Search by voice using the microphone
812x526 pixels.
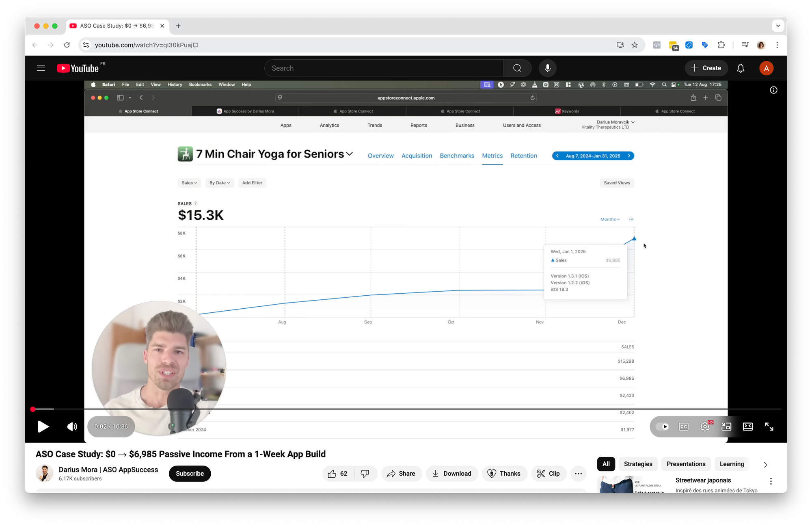(547, 68)
